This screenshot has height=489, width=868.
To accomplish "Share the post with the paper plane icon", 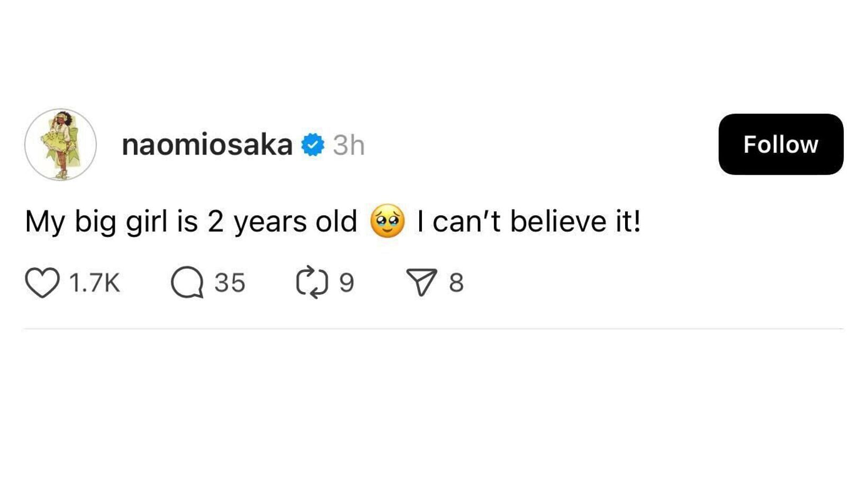I will point(421,283).
